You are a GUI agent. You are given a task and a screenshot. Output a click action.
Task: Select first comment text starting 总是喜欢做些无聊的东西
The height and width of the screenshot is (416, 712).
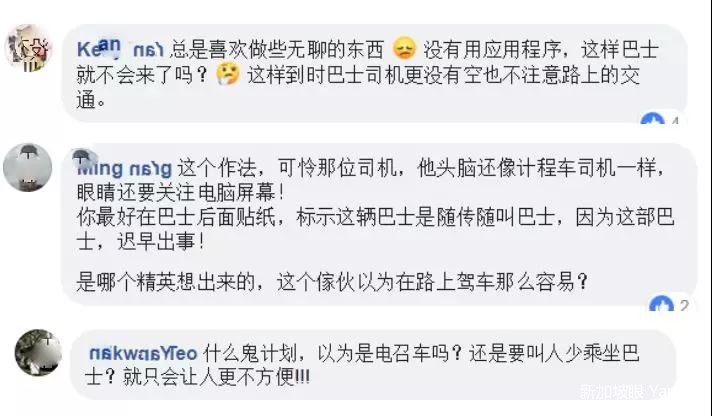pos(277,49)
